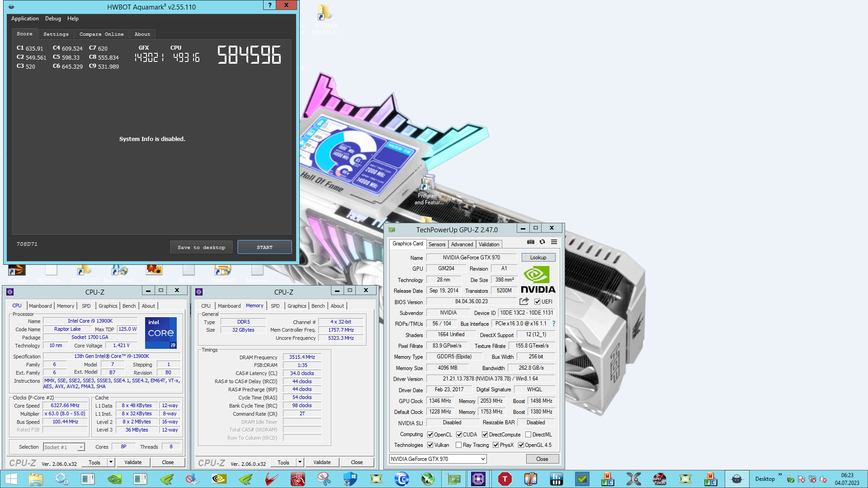The width and height of the screenshot is (868, 488).
Task: Switch to the Compare Online tab
Action: click(x=101, y=34)
